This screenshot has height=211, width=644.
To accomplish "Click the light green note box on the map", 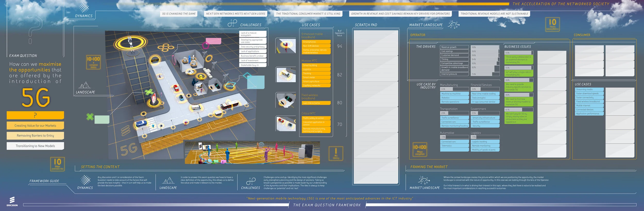I will coord(102,120).
